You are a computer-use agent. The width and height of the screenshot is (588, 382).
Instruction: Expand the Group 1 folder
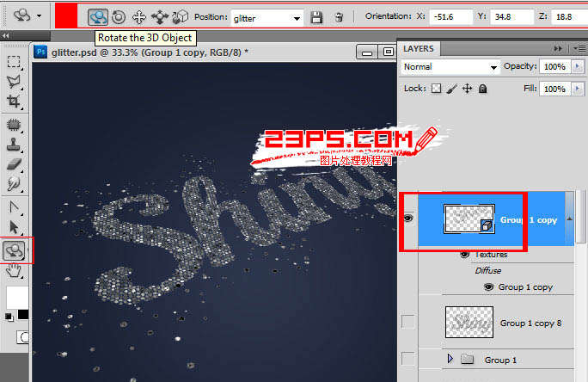(451, 359)
